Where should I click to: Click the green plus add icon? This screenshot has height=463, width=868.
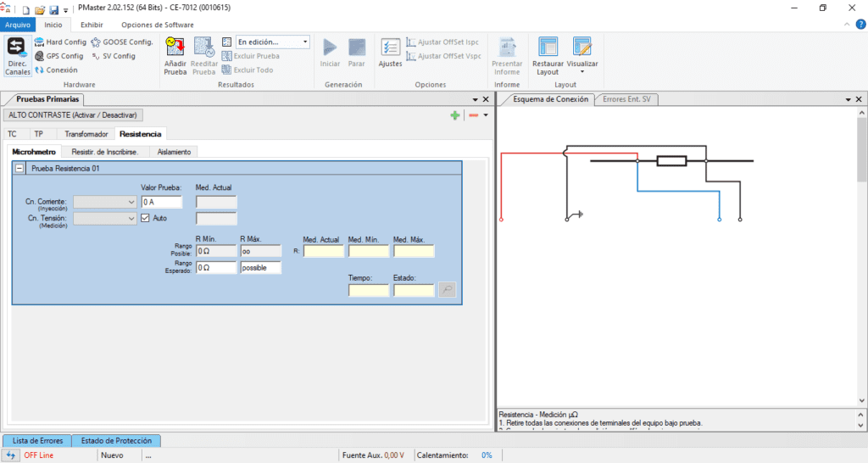tap(455, 115)
